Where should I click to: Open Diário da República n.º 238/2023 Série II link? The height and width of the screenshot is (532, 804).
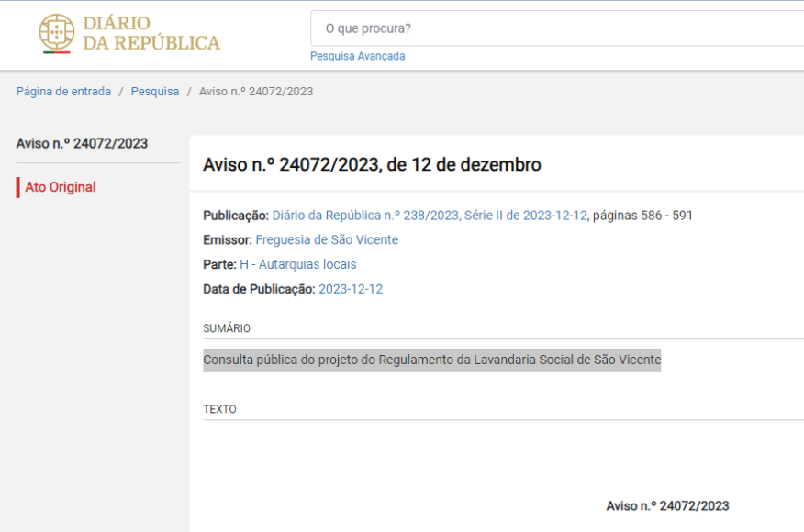click(x=430, y=216)
